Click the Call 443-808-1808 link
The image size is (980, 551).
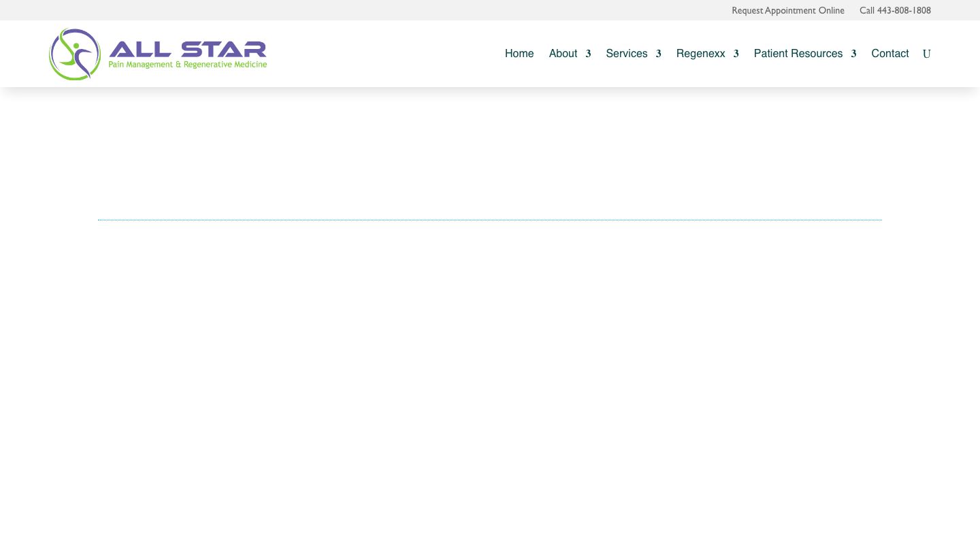(x=895, y=10)
